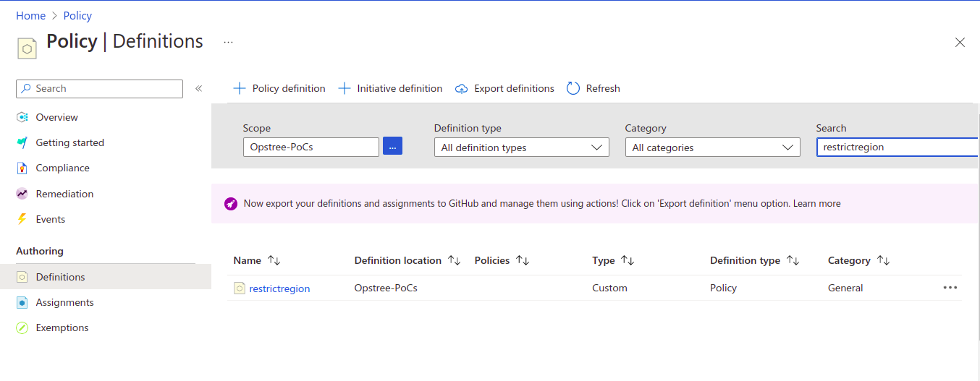Sort by Definition location column
This screenshot has height=381, width=980.
pos(454,260)
